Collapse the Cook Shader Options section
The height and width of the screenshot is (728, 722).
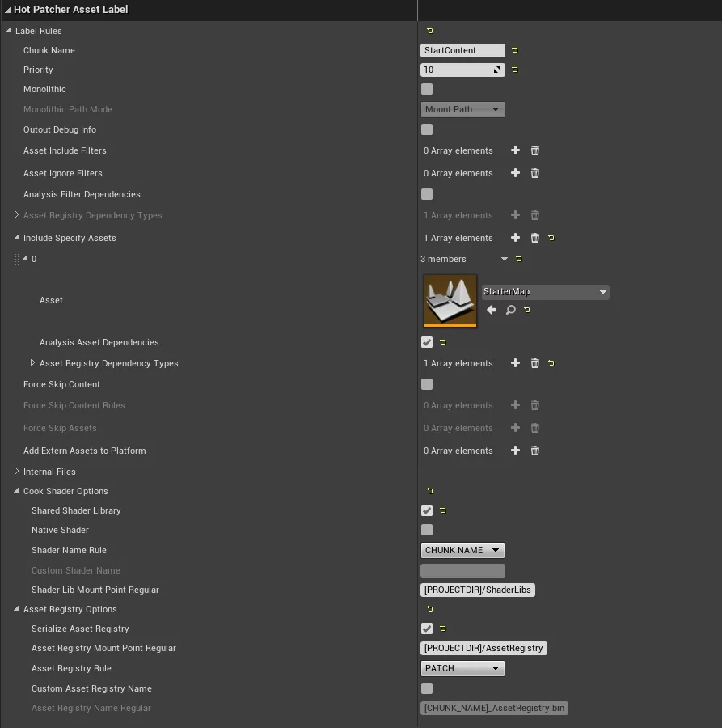coord(17,491)
